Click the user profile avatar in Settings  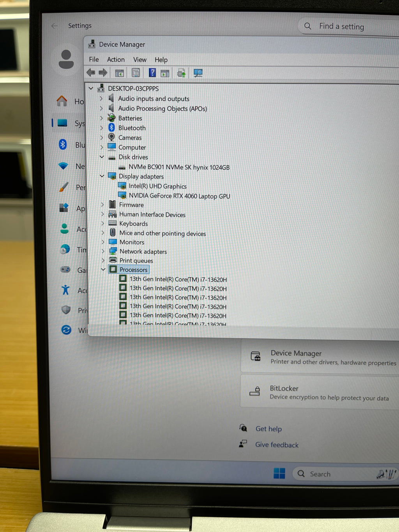click(x=66, y=59)
